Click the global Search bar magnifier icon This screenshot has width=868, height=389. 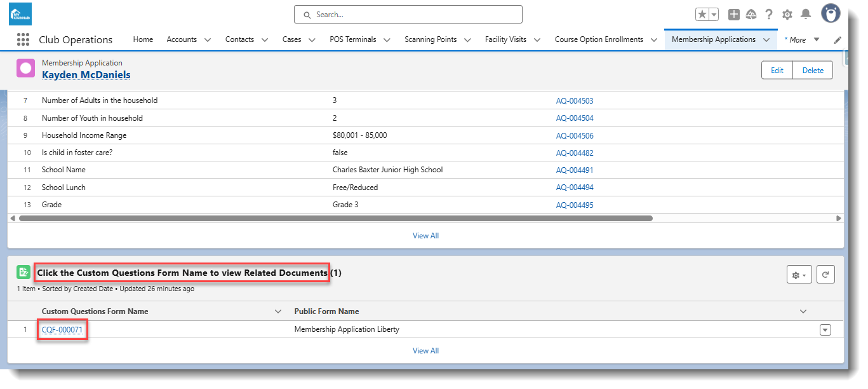click(x=307, y=14)
